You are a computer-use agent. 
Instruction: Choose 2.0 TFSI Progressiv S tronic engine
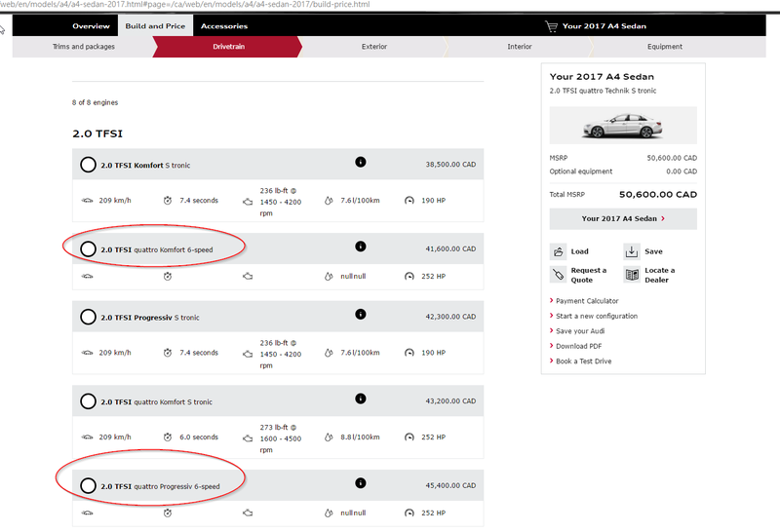click(x=88, y=317)
